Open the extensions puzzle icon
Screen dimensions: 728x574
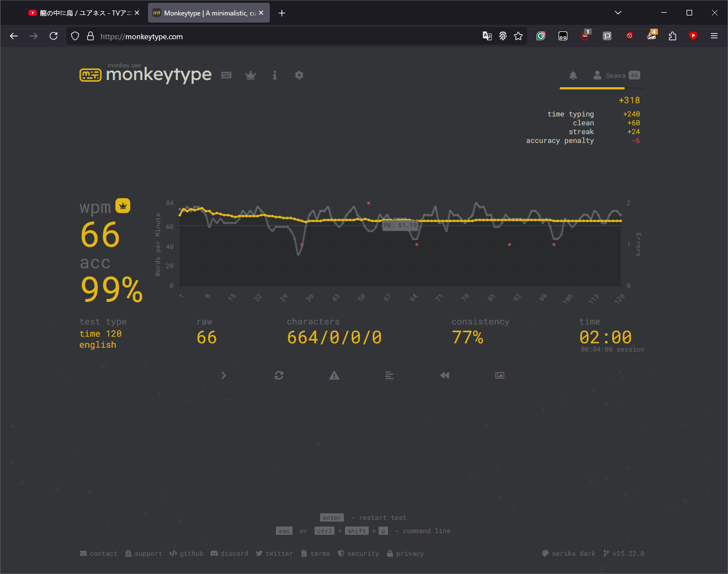click(x=672, y=36)
